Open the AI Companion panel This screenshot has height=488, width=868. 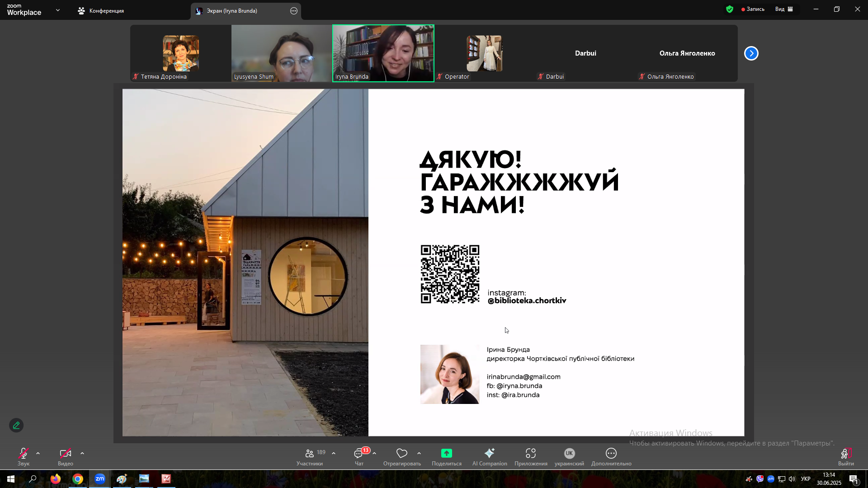490,453
